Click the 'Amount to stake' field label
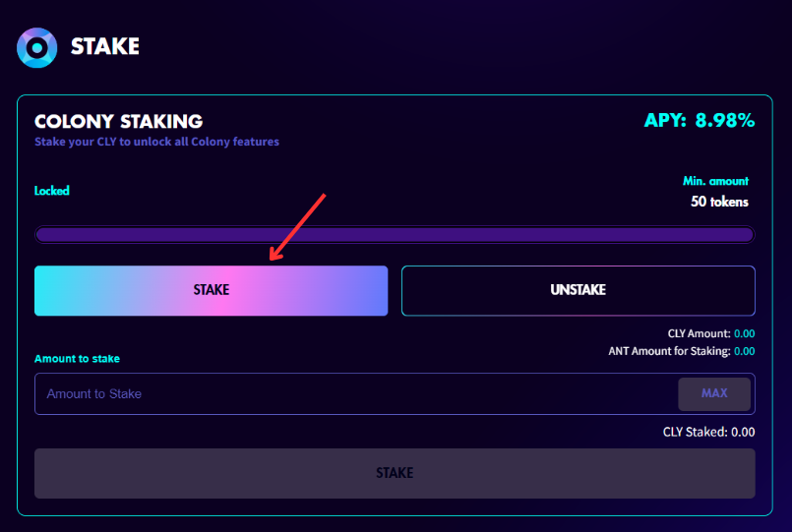Viewport: 792px width, 532px height. [x=78, y=359]
